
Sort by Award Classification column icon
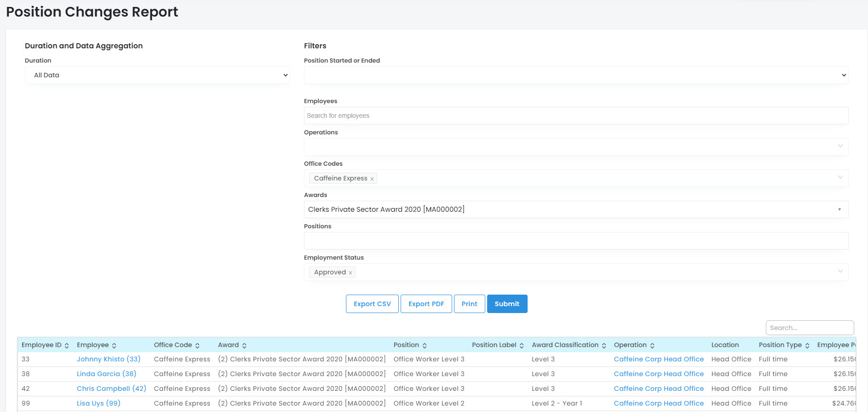[604, 346]
